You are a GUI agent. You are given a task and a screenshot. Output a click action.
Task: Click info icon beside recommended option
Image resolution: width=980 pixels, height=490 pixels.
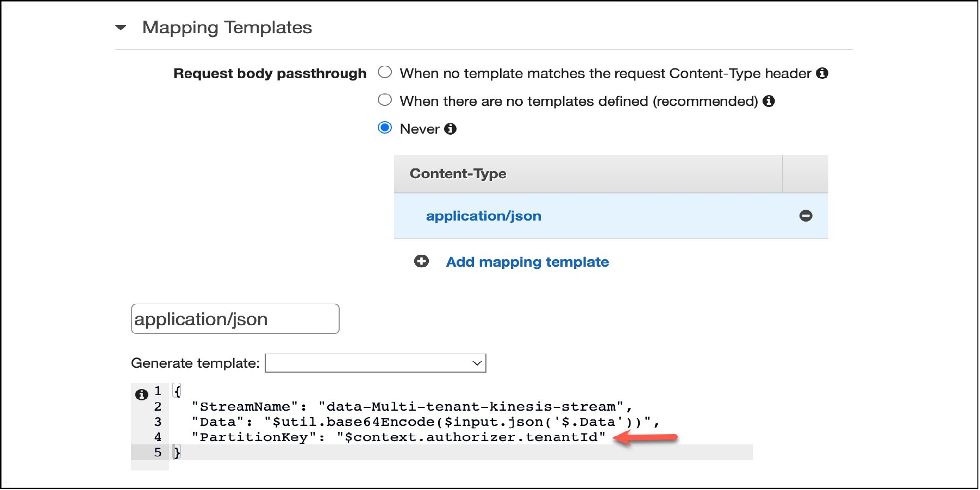tap(769, 101)
